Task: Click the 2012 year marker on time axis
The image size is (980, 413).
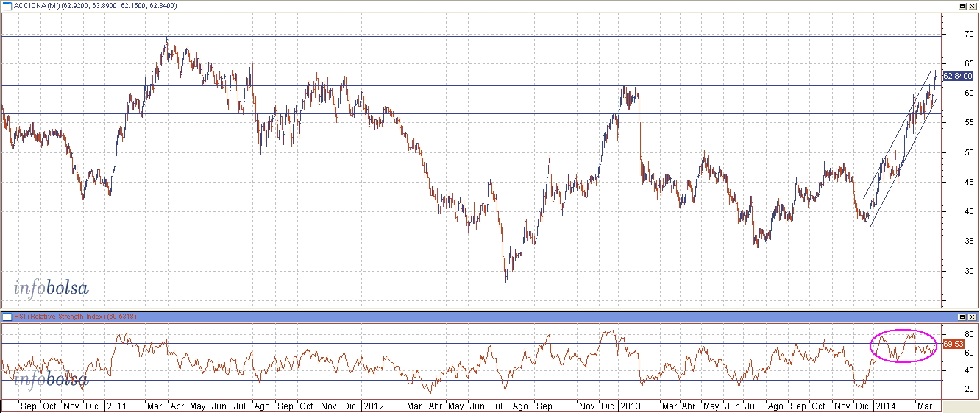Action: (373, 406)
